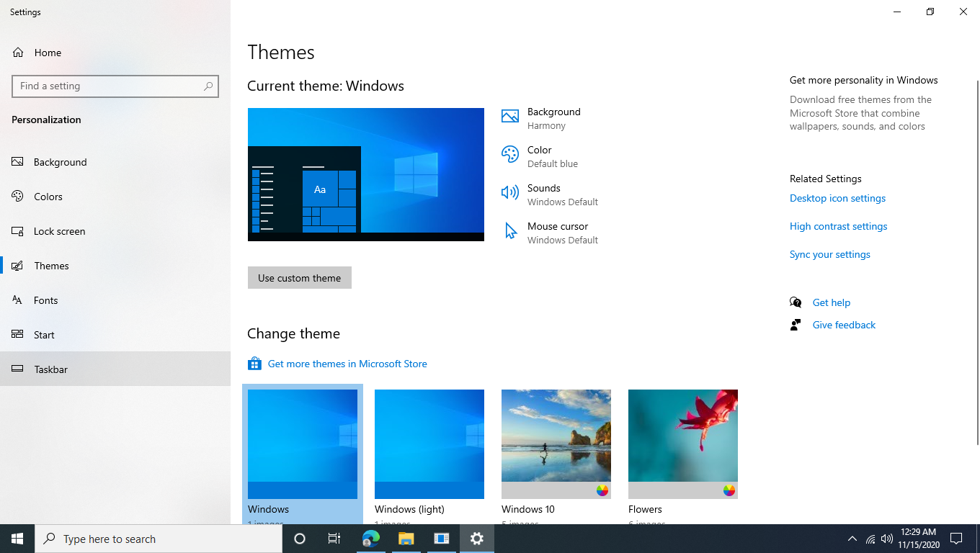Open Sync your settings link
Screen dimensions: 980x553
click(829, 254)
